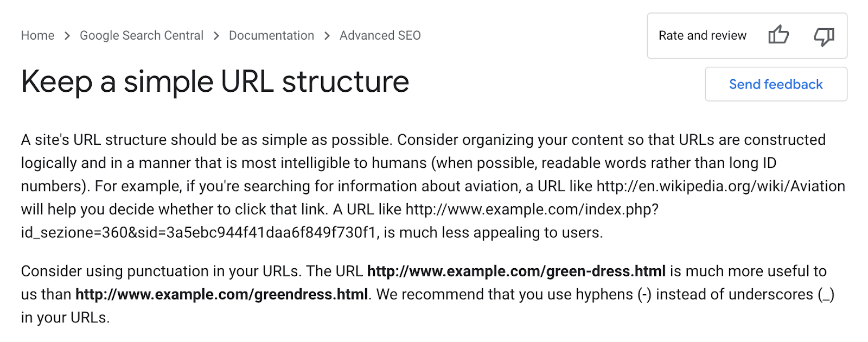The width and height of the screenshot is (868, 342).
Task: Click the Rate and review label
Action: point(703,36)
